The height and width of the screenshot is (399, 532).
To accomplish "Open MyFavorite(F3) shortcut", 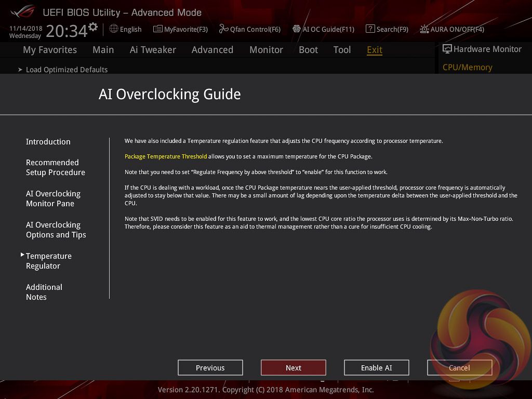I will tap(186, 29).
